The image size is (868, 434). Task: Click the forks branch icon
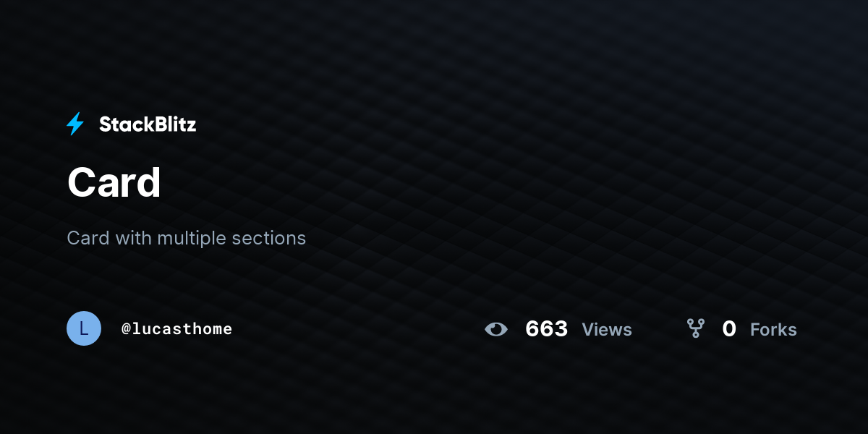[695, 328]
